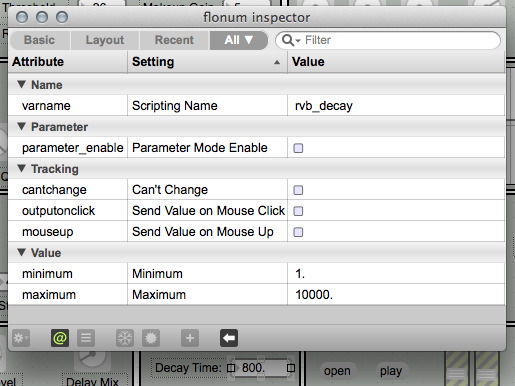The width and height of the screenshot is (515, 386).
Task: Switch to the Recent tab
Action: (174, 40)
